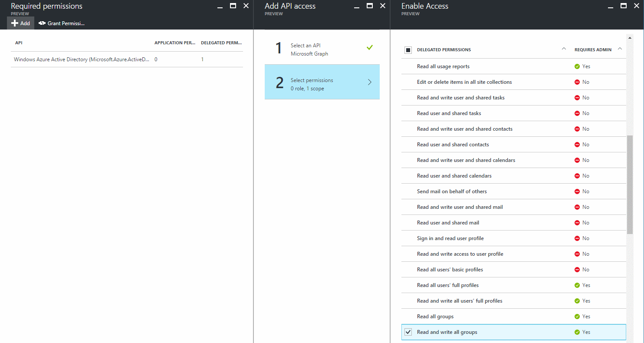Open Windows Azure Active Directory API row
644x343 pixels.
tap(82, 59)
